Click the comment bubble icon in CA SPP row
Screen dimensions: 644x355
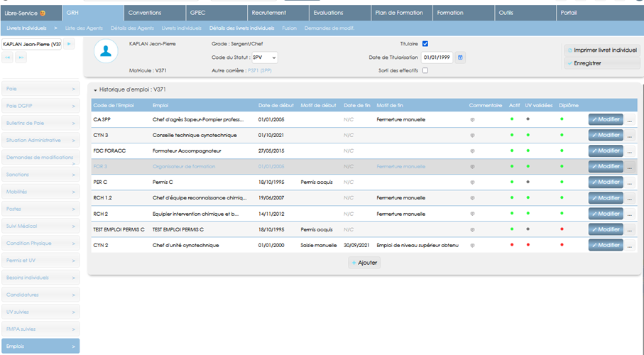[x=472, y=120]
